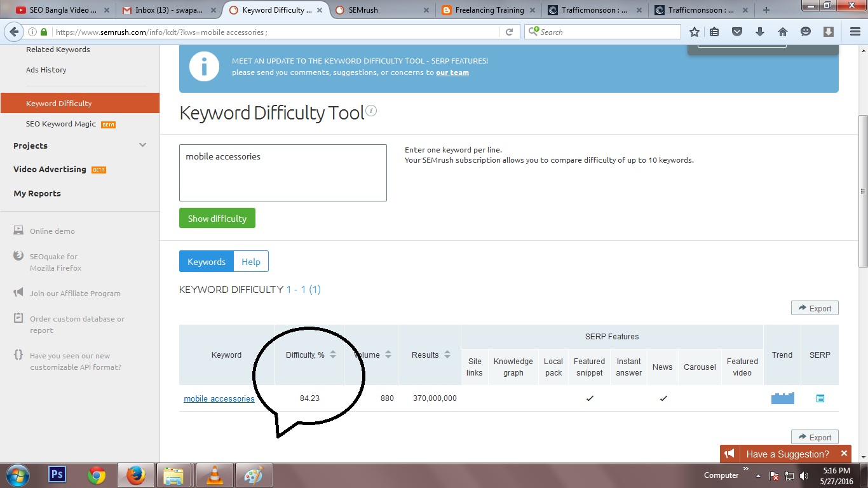The height and width of the screenshot is (488, 868).
Task: Select the Keywords tab
Action: (207, 262)
